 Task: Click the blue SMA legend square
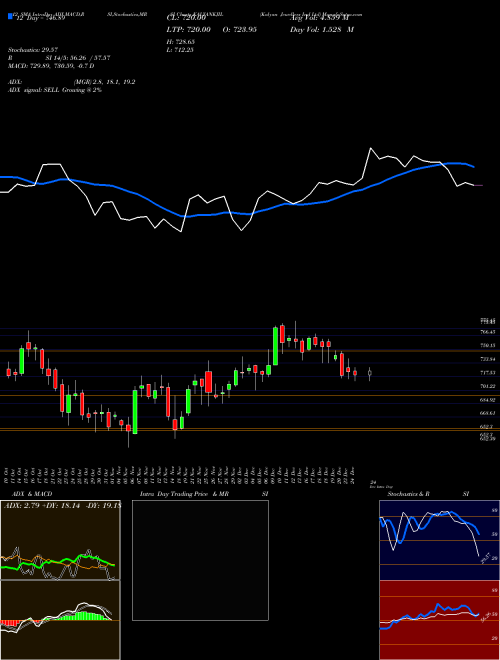(10, 17)
